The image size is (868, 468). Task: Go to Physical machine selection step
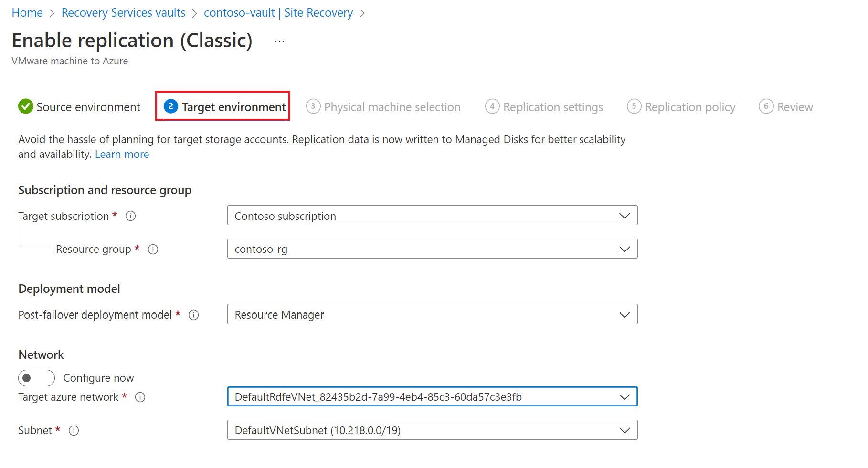coord(392,107)
